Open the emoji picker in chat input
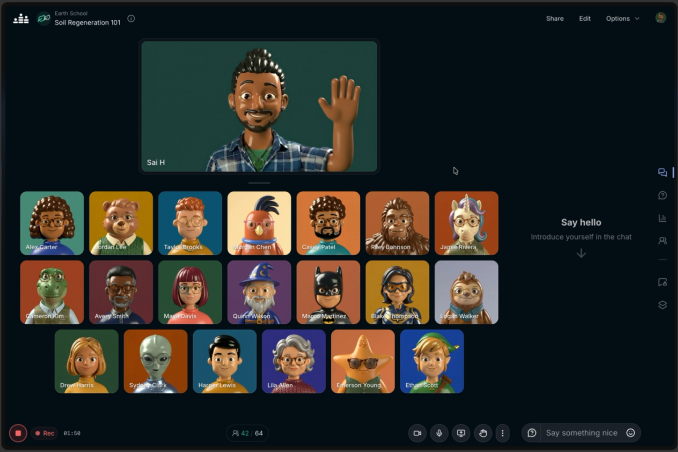 pyautogui.click(x=630, y=433)
